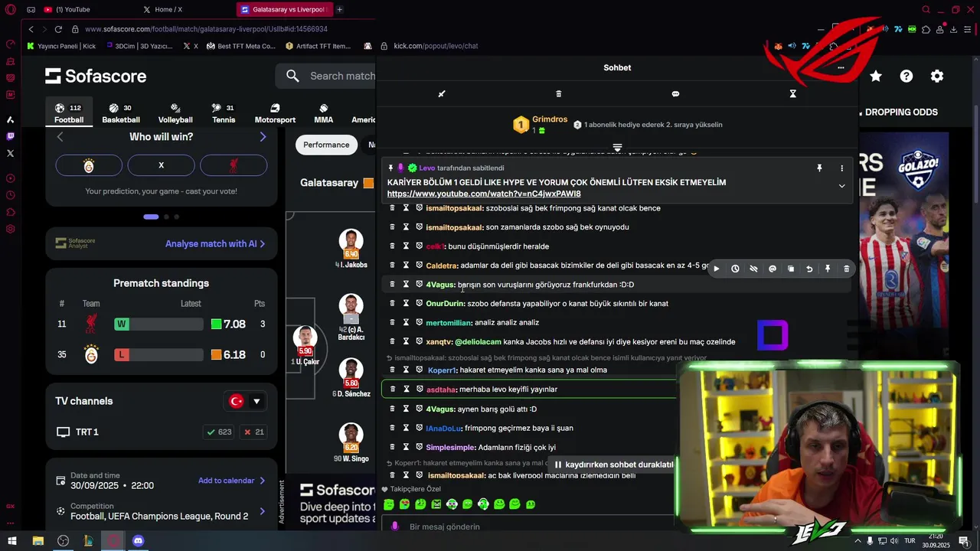980x551 pixels.
Task: Open 'Yayıncı Paneli | Kick' bookmark
Action: tap(61, 46)
